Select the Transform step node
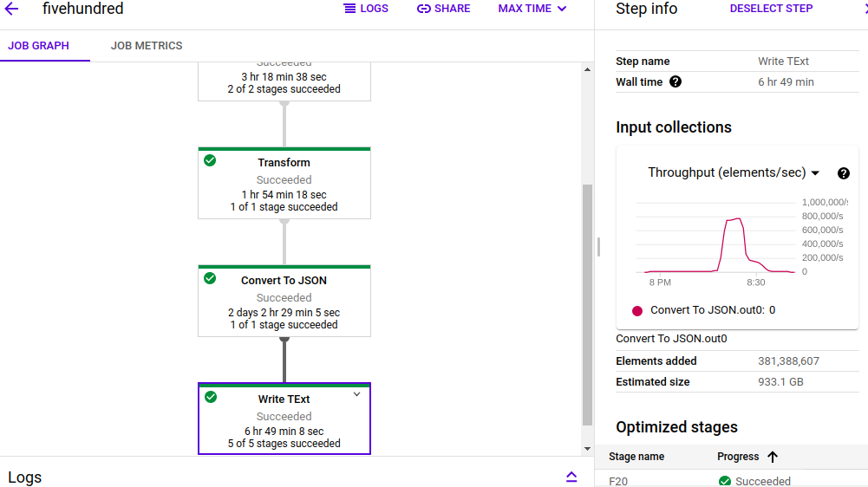 point(284,184)
